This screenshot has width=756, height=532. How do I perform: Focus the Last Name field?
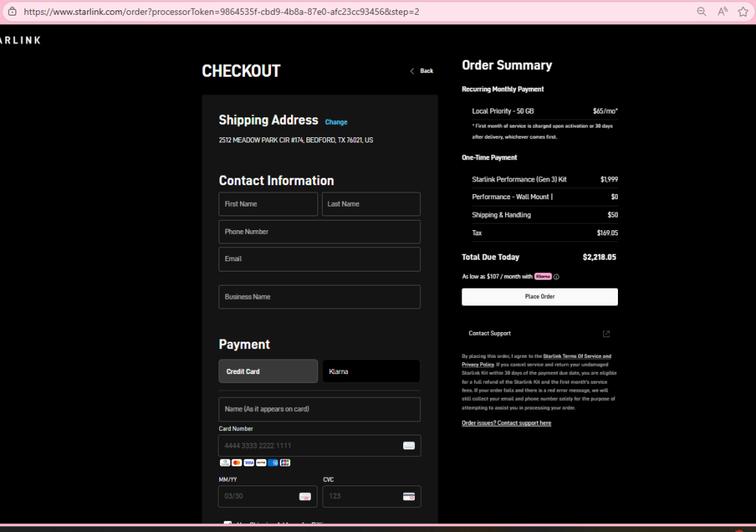[371, 204]
